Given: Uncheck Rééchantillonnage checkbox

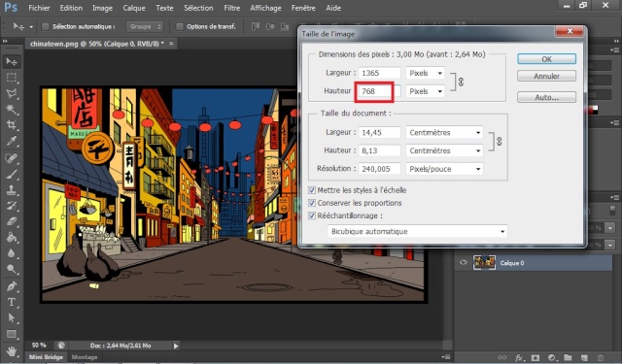Looking at the screenshot, I should pos(312,215).
